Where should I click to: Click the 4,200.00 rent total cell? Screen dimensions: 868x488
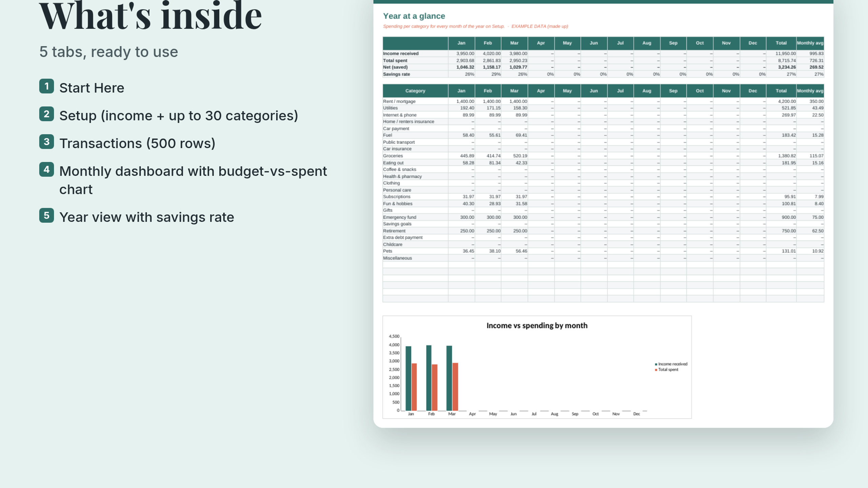781,101
